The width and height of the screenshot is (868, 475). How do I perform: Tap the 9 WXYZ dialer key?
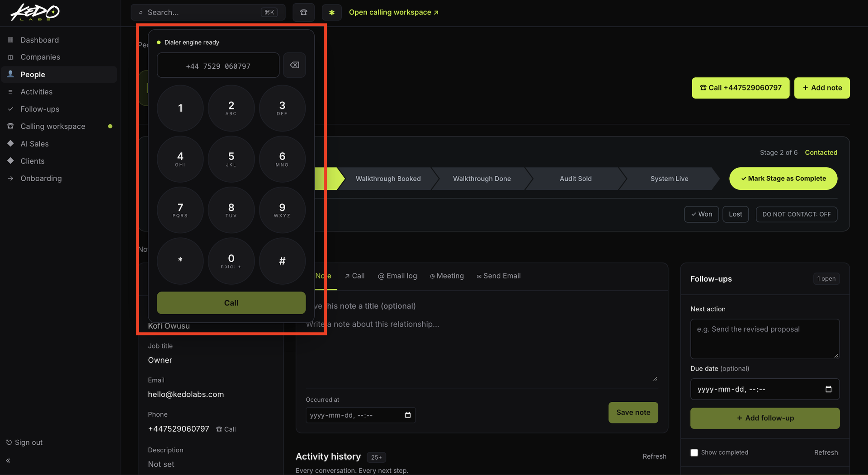pos(282,210)
